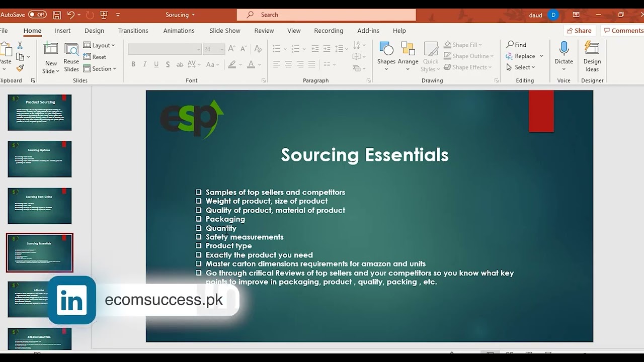Click the Find button
This screenshot has height=362, width=644.
516,45
